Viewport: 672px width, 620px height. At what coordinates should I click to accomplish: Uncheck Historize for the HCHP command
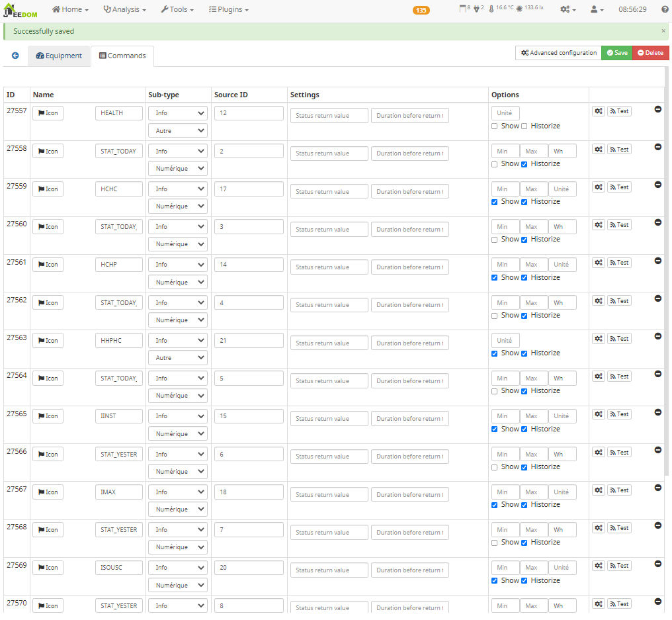tap(525, 278)
